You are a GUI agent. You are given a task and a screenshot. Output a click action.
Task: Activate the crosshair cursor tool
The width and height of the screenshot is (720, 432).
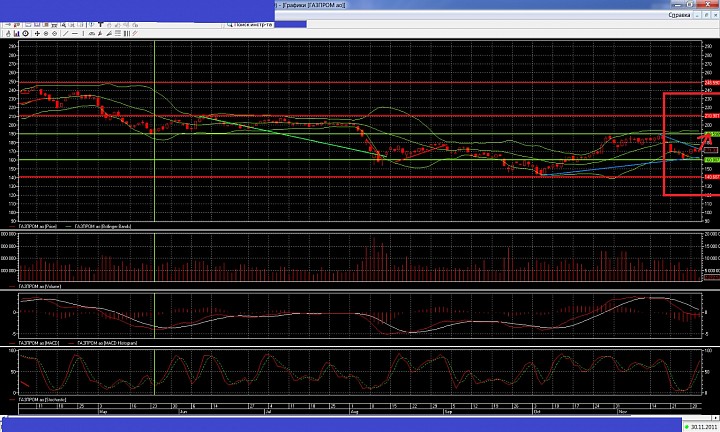coord(37,34)
